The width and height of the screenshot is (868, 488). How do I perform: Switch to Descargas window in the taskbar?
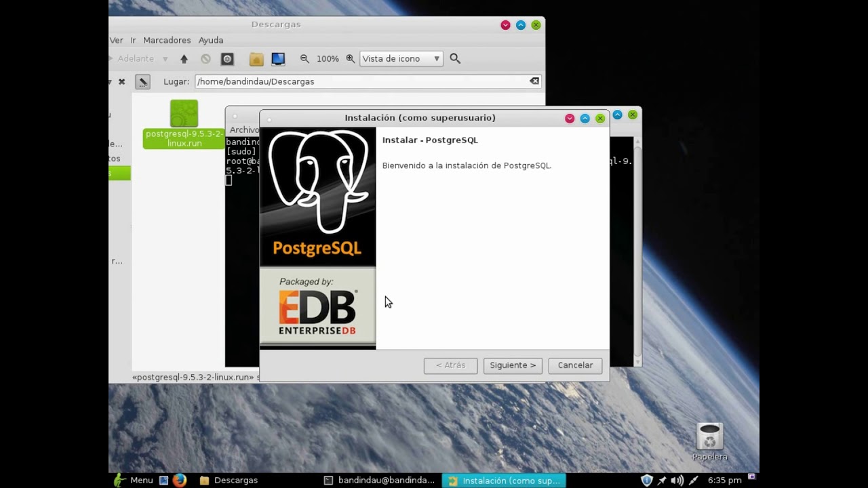[x=229, y=480]
